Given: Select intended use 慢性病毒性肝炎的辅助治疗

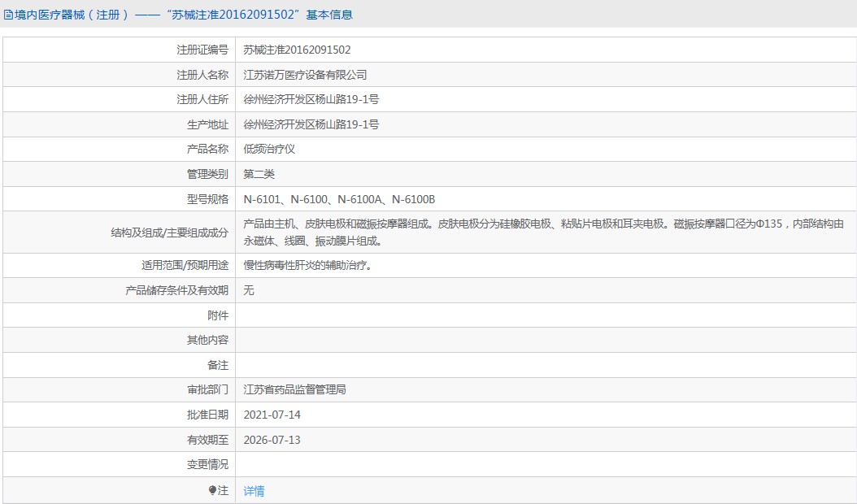Looking at the screenshot, I should click(x=307, y=266).
